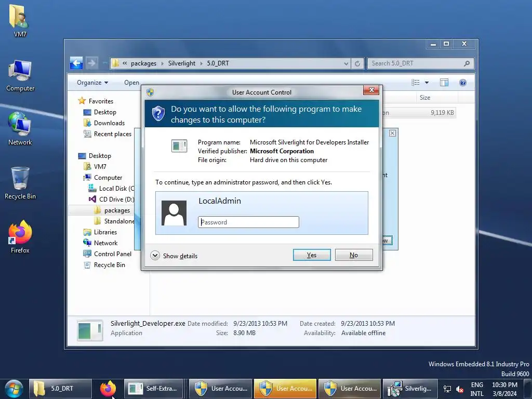Launch Firefox from the desktop shortcut

click(x=20, y=237)
